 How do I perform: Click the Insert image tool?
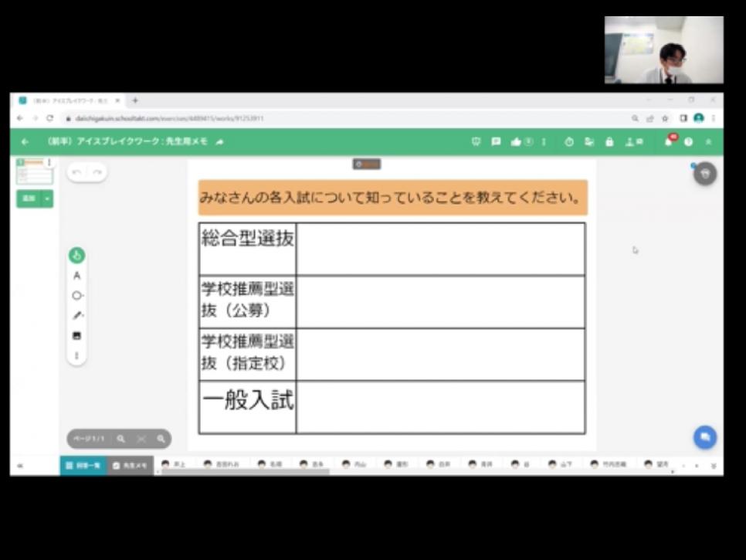click(76, 336)
